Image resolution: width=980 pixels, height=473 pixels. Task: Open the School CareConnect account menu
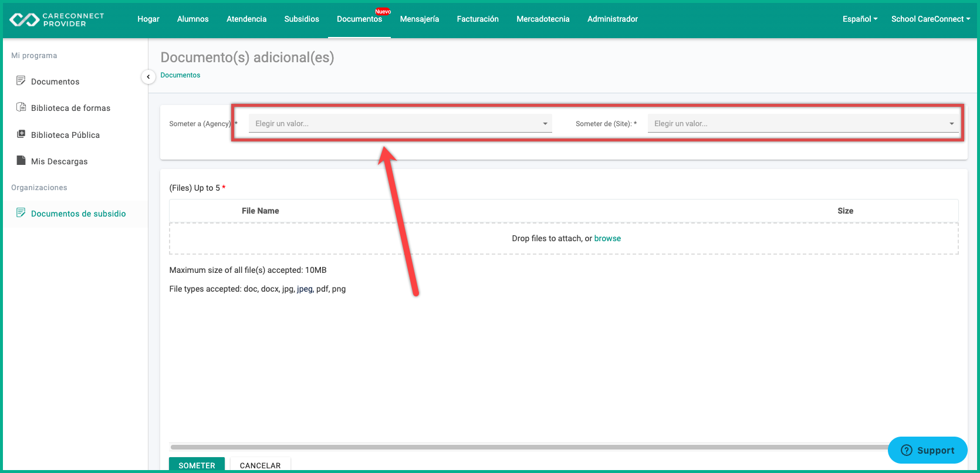tap(931, 19)
